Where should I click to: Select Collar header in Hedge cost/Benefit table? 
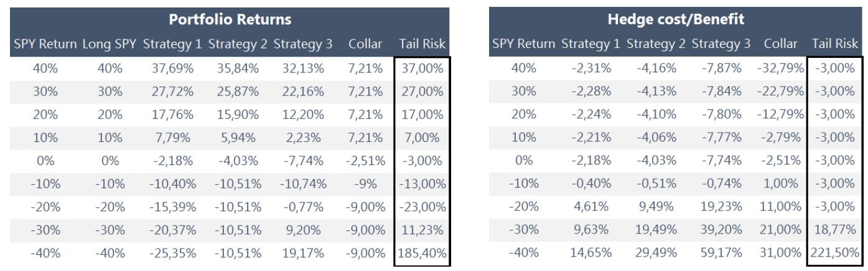(x=780, y=44)
